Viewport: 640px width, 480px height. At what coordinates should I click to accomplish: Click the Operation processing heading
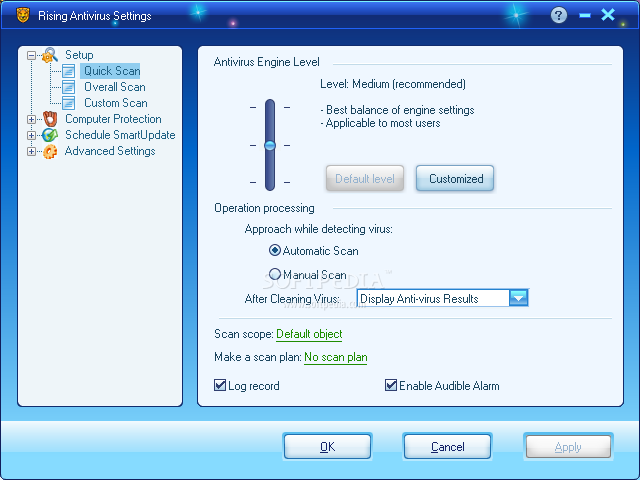264,208
